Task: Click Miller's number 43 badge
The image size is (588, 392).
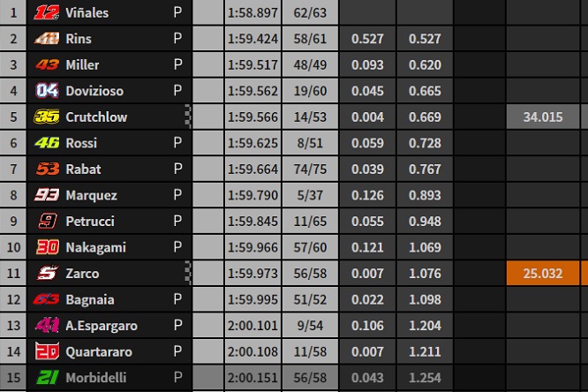Action: (x=47, y=64)
